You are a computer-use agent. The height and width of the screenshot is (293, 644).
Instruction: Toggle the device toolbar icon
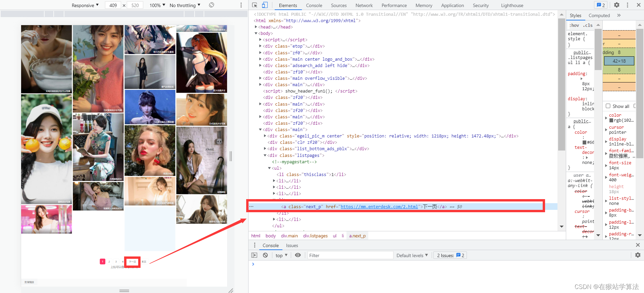[x=265, y=5]
